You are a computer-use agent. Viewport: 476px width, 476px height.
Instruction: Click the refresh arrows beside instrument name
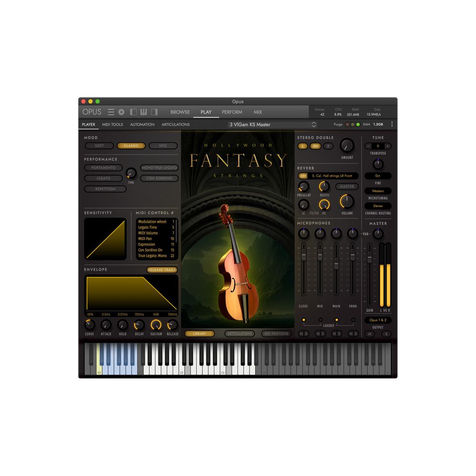pyautogui.click(x=314, y=124)
